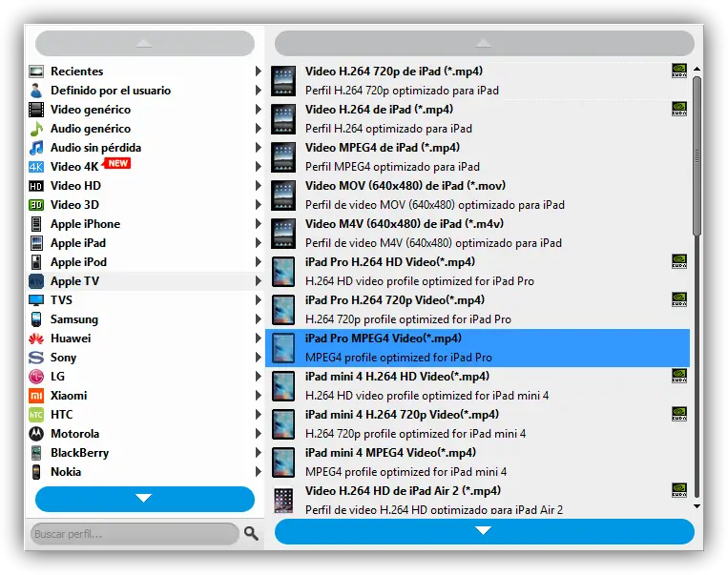This screenshot has width=728, height=575.
Task: Click the Motorola logo icon
Action: 36,434
